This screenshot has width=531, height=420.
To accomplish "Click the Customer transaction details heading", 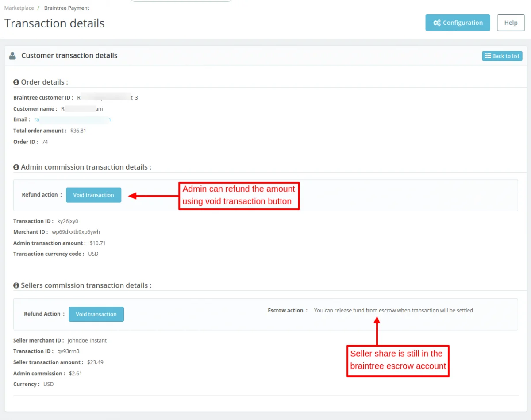I will click(x=69, y=56).
